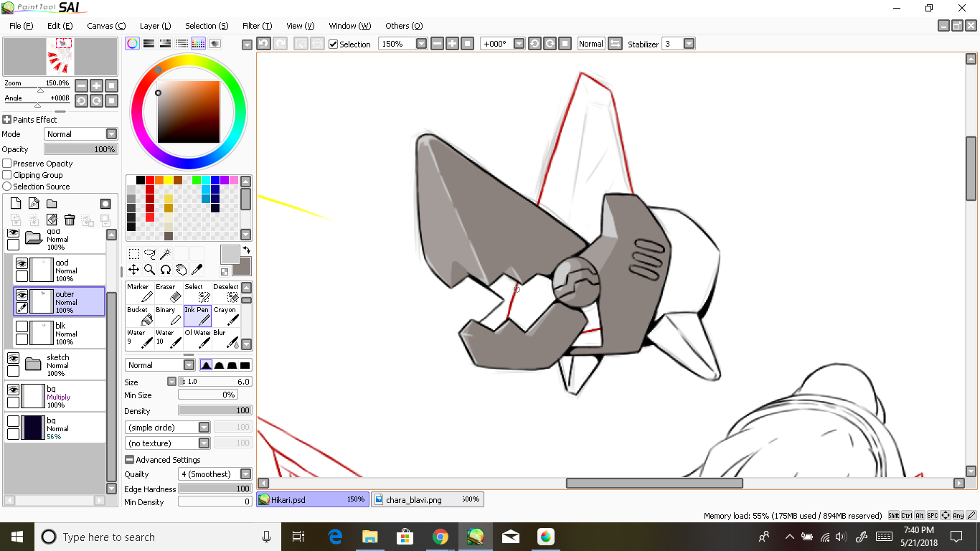Click the undo button in the toolbar
Viewport: 980px width, 551px height.
tap(263, 44)
